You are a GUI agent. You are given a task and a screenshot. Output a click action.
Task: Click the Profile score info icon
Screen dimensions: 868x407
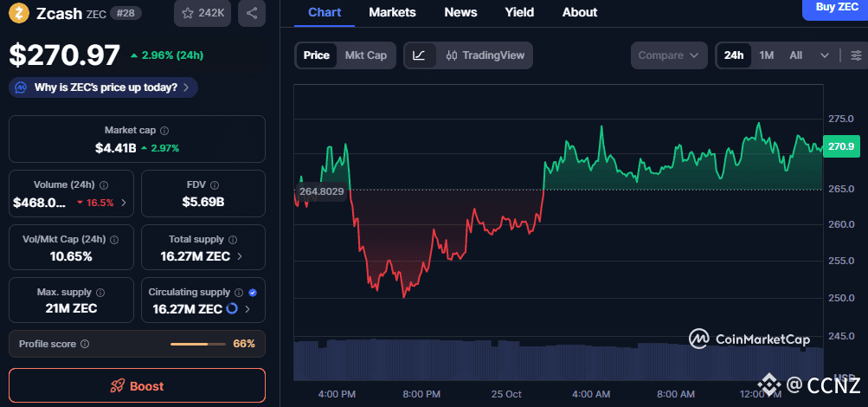coord(85,344)
